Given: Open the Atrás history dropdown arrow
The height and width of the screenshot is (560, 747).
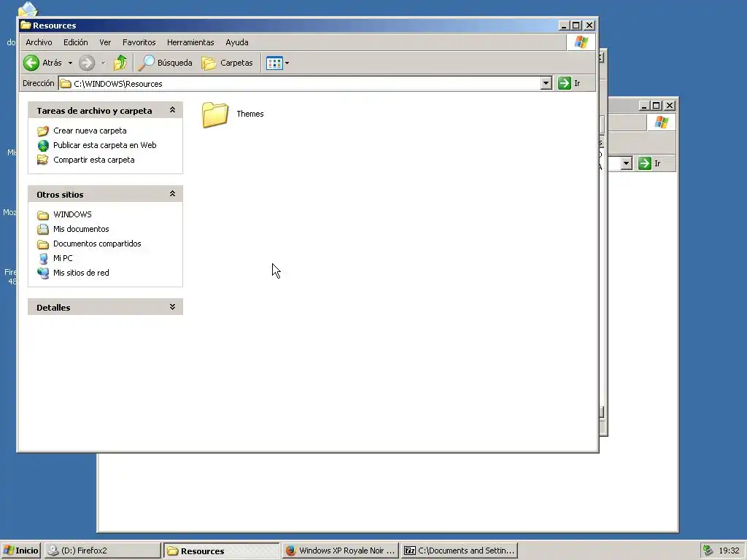Looking at the screenshot, I should [70, 63].
